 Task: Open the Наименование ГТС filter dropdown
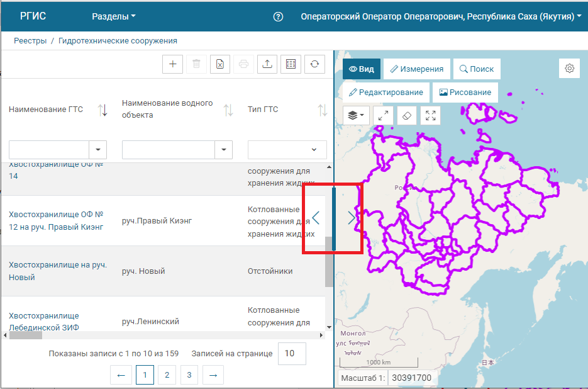98,149
